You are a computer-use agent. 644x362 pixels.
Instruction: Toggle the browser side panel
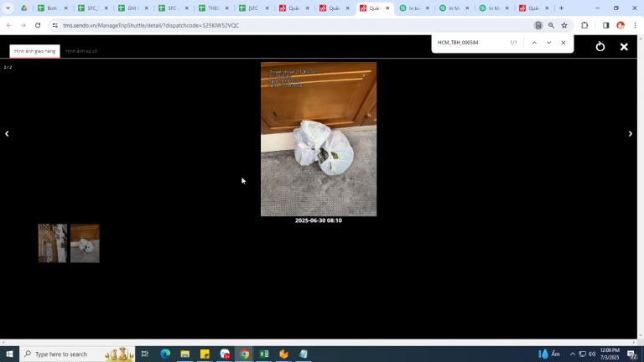tap(605, 25)
